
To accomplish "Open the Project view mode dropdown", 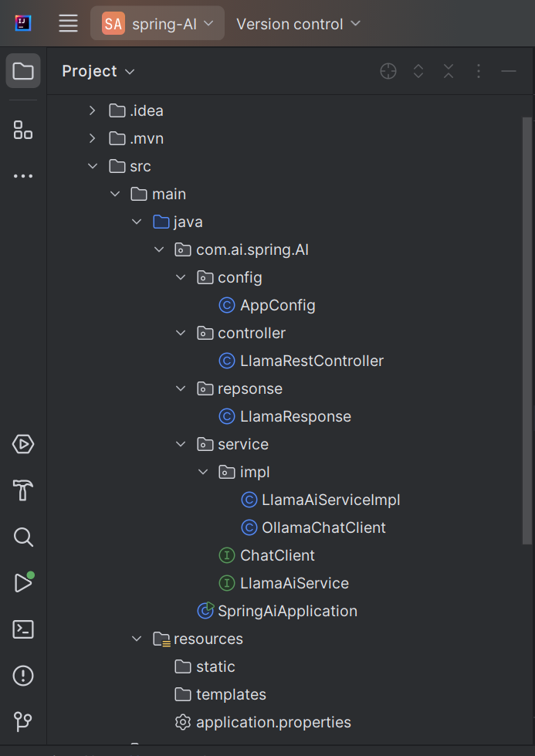I will [x=98, y=71].
